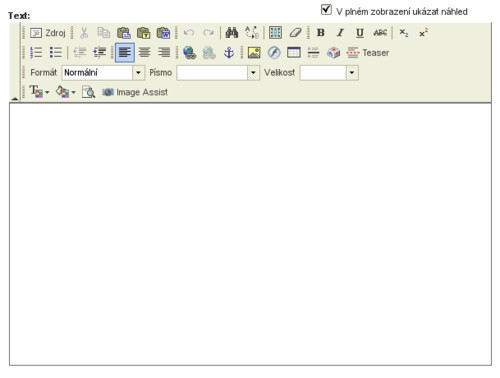The image size is (500, 378).
Task: Click inside the empty text editing area
Action: click(250, 234)
